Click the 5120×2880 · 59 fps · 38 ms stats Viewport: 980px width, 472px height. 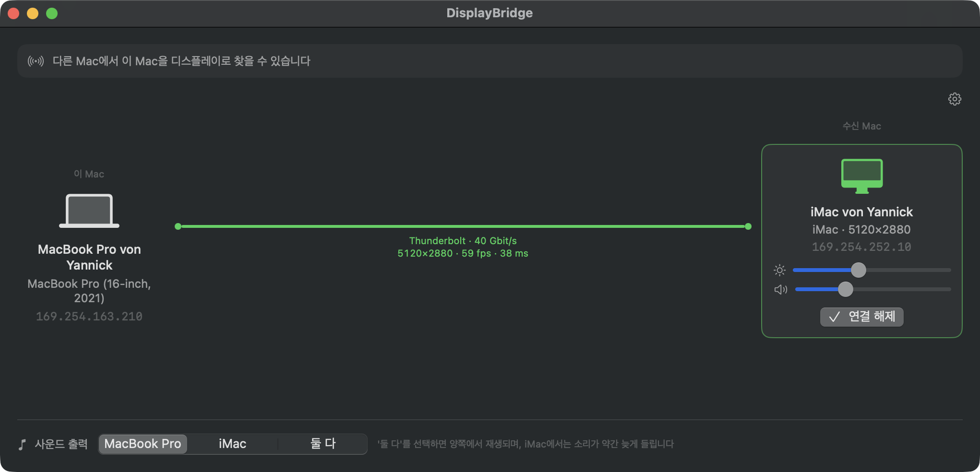[463, 253]
